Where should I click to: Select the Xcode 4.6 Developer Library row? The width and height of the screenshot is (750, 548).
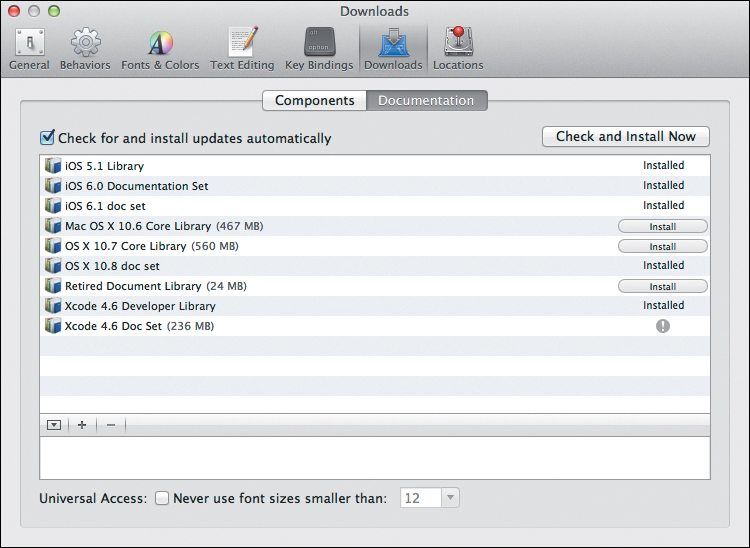375,306
